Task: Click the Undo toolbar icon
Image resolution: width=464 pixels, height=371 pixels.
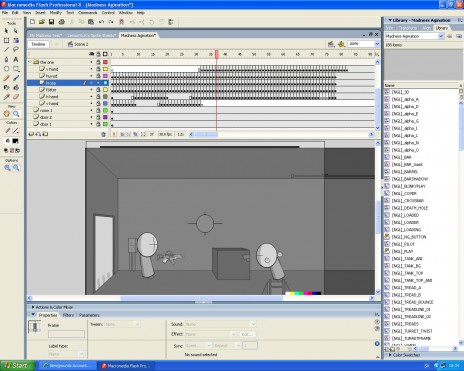Action: point(101,22)
